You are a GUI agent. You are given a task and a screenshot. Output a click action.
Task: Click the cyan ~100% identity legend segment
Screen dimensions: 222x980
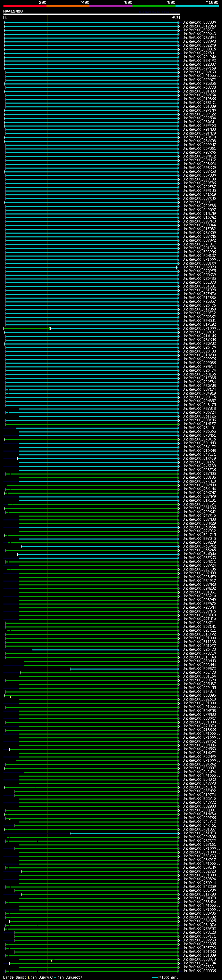click(197, 6)
